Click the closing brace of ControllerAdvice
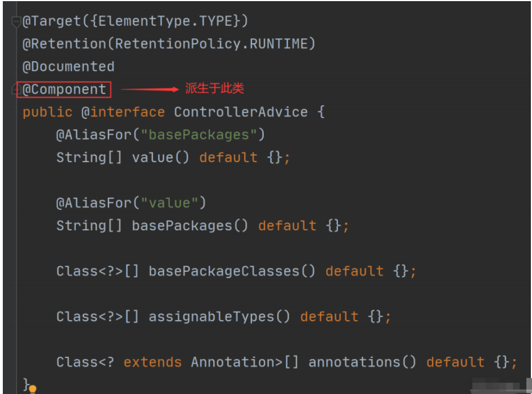 point(26,385)
